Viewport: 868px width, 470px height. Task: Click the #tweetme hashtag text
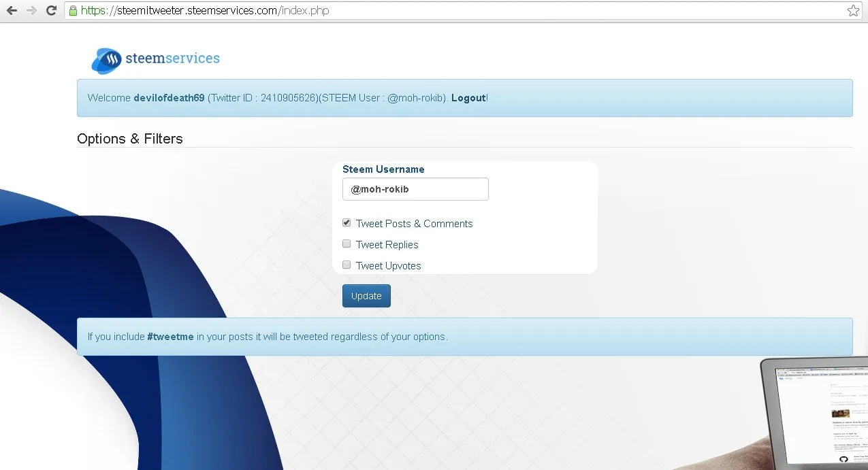click(x=170, y=337)
